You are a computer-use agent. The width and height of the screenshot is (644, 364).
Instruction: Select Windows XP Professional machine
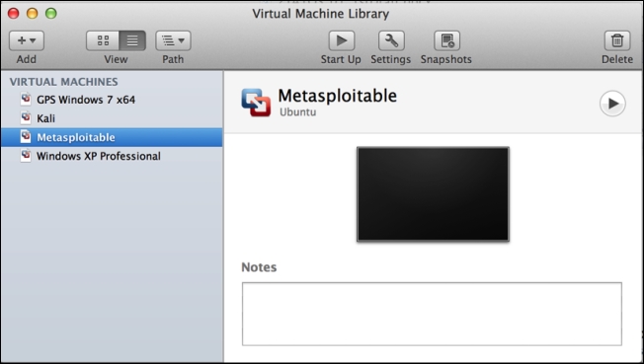112,156
